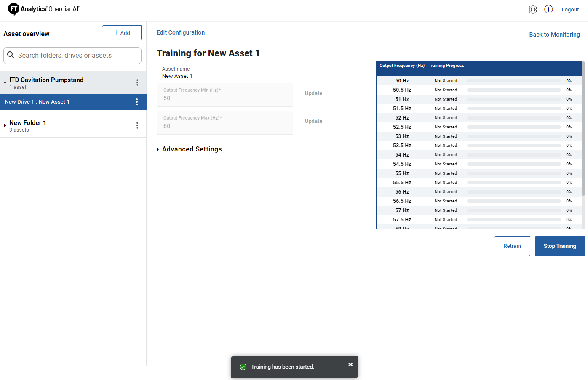Go Back to Monitoring
The height and width of the screenshot is (380, 588).
click(554, 35)
